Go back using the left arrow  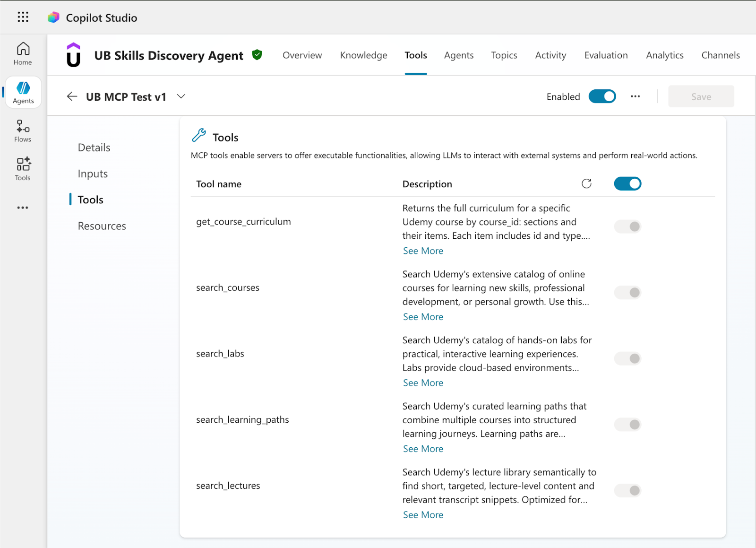coord(72,96)
